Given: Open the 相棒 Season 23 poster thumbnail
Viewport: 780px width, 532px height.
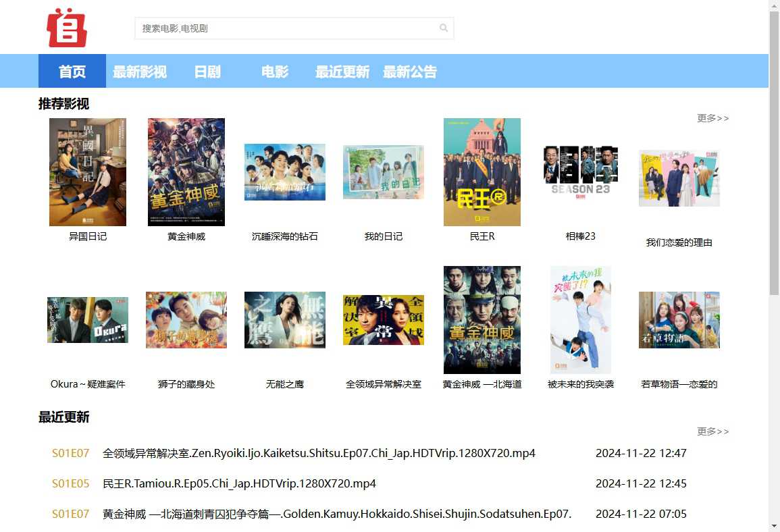Looking at the screenshot, I should coord(581,172).
